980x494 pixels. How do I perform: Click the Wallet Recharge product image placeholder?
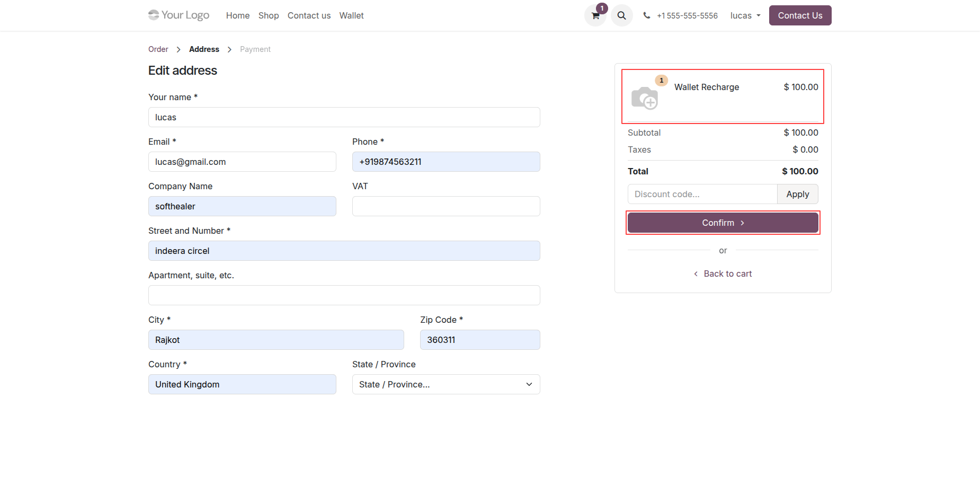(645, 98)
